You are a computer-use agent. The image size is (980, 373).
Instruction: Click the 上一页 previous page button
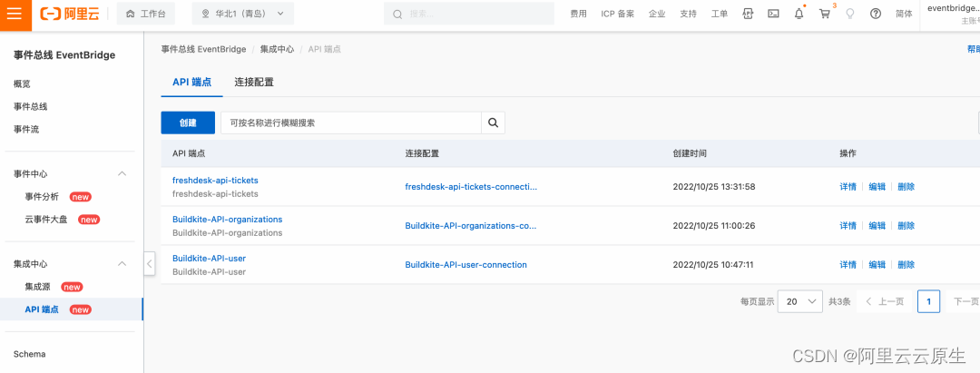pyautogui.click(x=885, y=301)
